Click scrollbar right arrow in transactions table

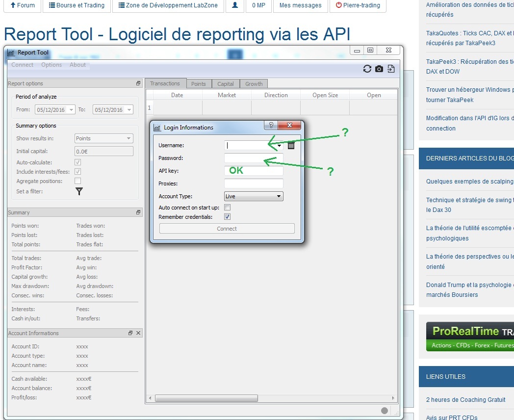point(393,398)
